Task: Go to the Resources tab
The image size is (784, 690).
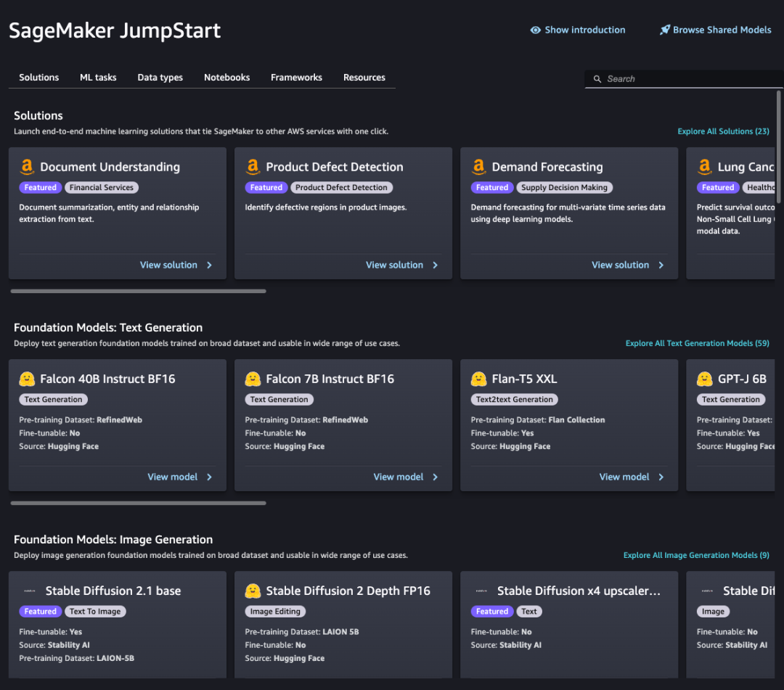Action: click(x=364, y=78)
